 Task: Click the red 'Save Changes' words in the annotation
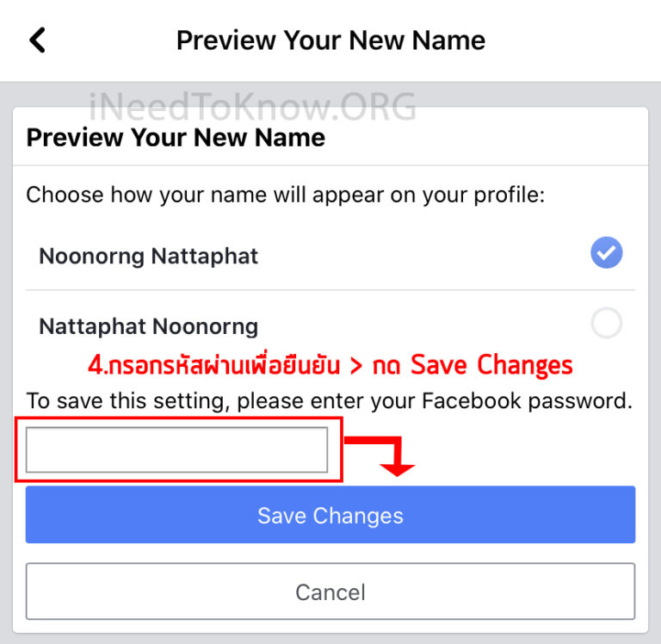pyautogui.click(x=491, y=365)
